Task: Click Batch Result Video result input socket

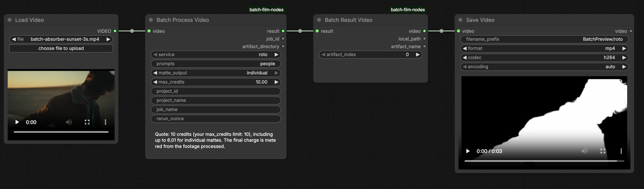Action: pos(317,31)
